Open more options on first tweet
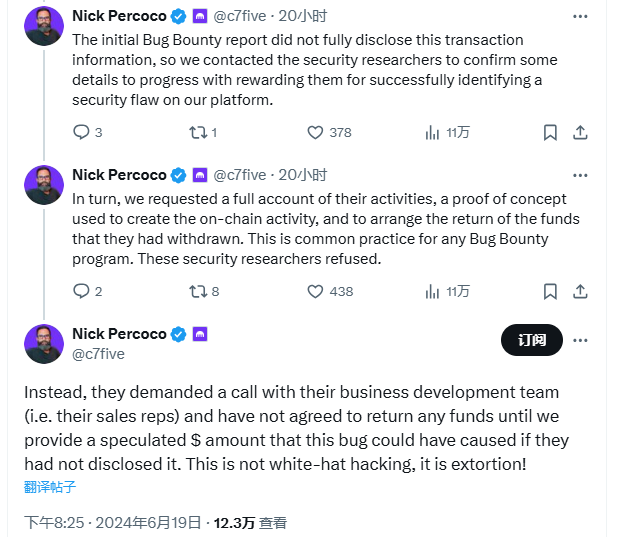The image size is (625, 537). (x=580, y=16)
